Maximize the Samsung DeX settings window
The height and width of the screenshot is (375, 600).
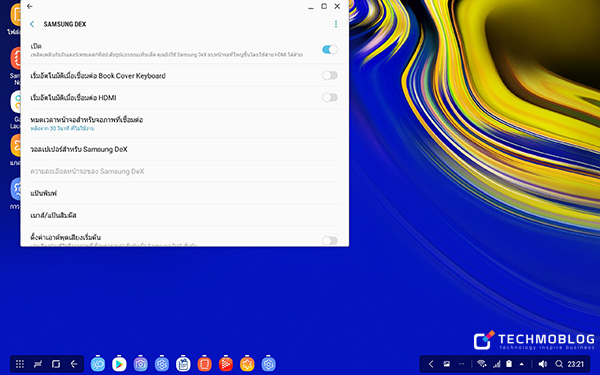point(324,6)
